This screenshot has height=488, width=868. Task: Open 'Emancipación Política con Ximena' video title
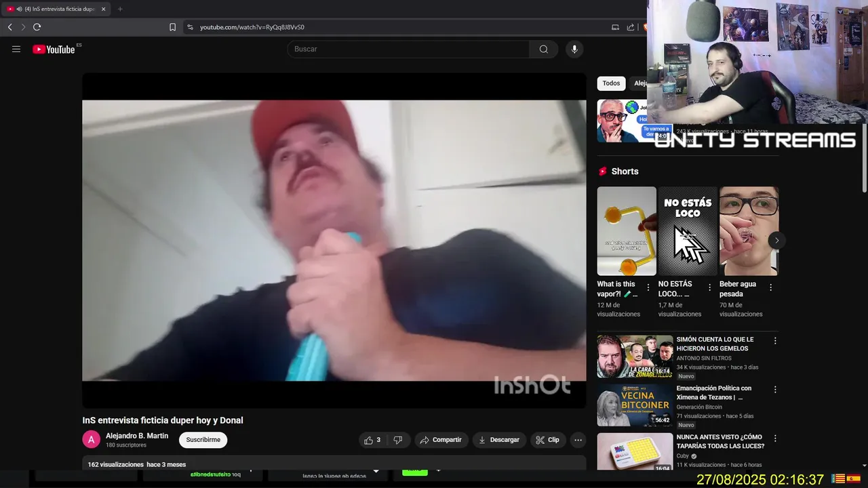click(x=714, y=392)
